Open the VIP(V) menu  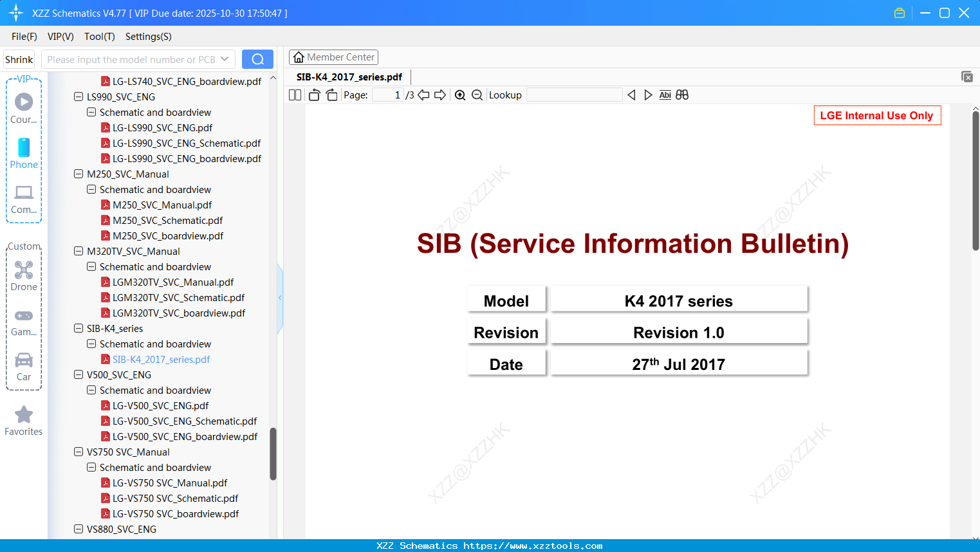[60, 37]
